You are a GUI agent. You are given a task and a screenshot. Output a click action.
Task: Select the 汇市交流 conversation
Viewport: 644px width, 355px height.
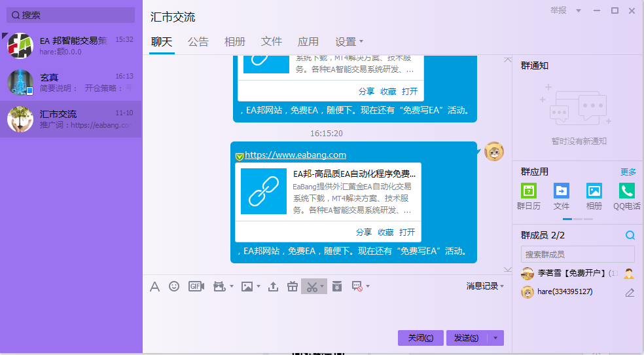point(71,119)
